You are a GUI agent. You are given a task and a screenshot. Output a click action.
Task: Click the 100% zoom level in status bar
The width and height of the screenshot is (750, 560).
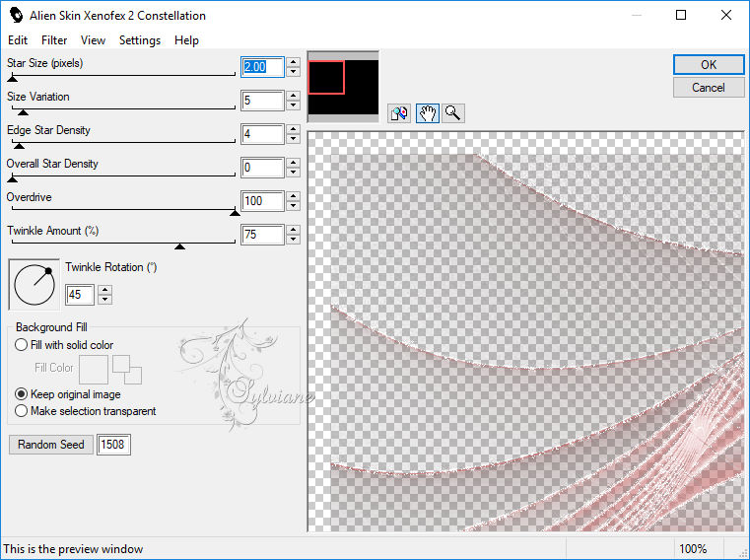click(693, 549)
